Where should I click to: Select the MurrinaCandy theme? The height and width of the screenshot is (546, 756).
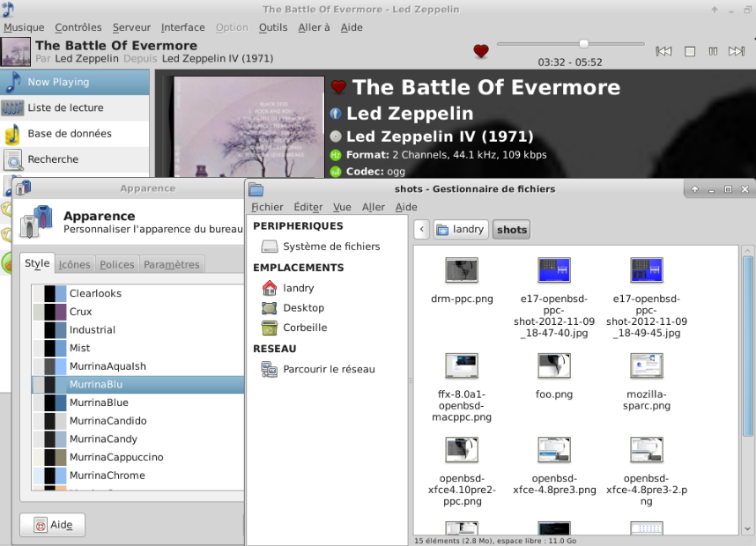[137, 439]
